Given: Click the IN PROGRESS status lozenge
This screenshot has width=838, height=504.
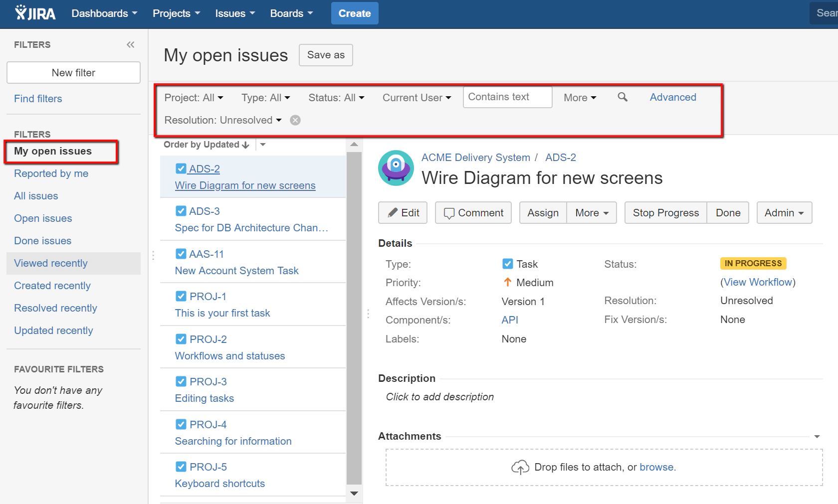Looking at the screenshot, I should pyautogui.click(x=753, y=263).
